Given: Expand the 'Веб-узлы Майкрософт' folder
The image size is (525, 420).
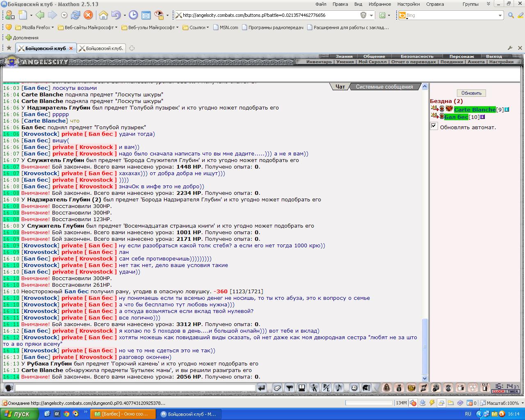Looking at the screenshot, I should pyautogui.click(x=150, y=27).
